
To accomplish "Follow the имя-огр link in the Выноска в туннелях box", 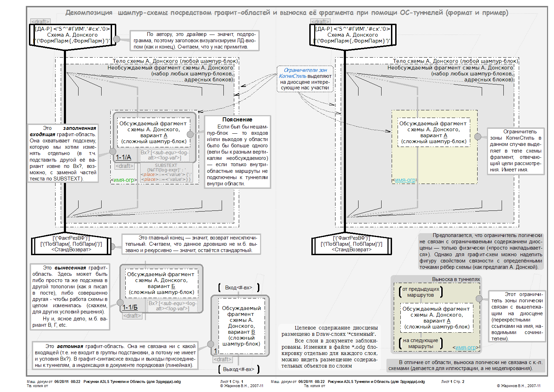I will point(466,347).
